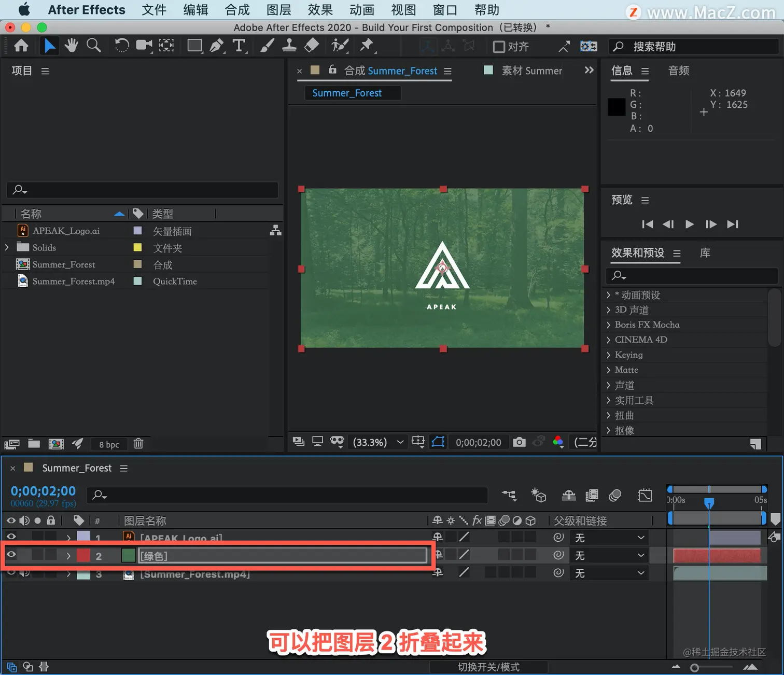Pick the Hand tool
The image size is (784, 675).
click(x=72, y=46)
